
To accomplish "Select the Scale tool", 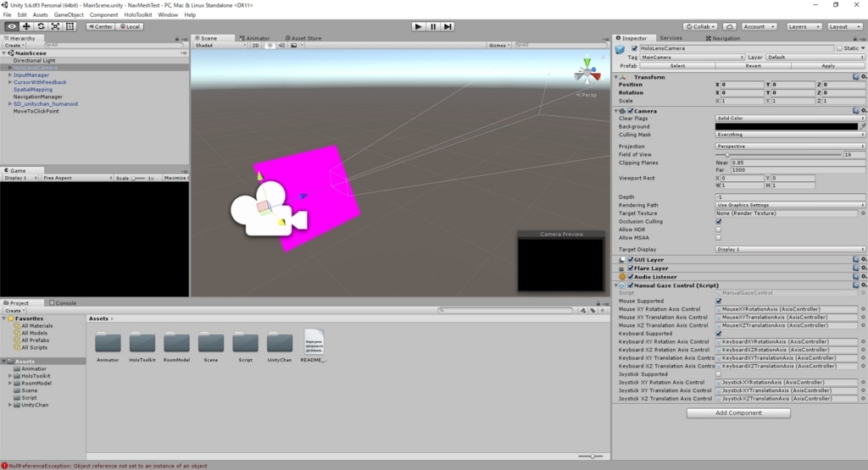I will tap(55, 26).
